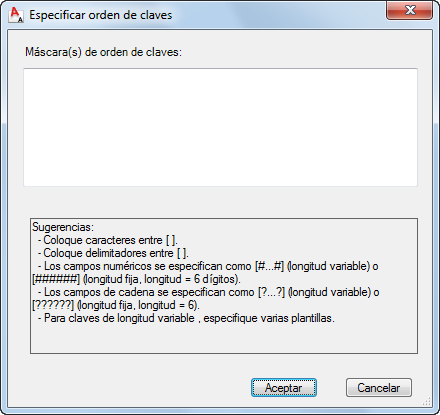Screen dimensions: 440x415
Task: Click empty space below hints in Sugerencias box
Action: click(x=224, y=338)
